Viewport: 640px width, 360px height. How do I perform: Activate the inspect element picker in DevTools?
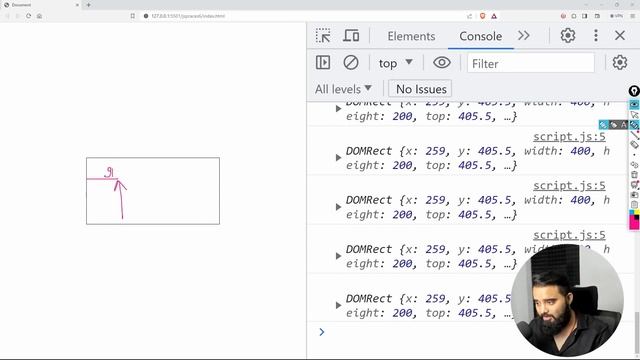click(323, 36)
